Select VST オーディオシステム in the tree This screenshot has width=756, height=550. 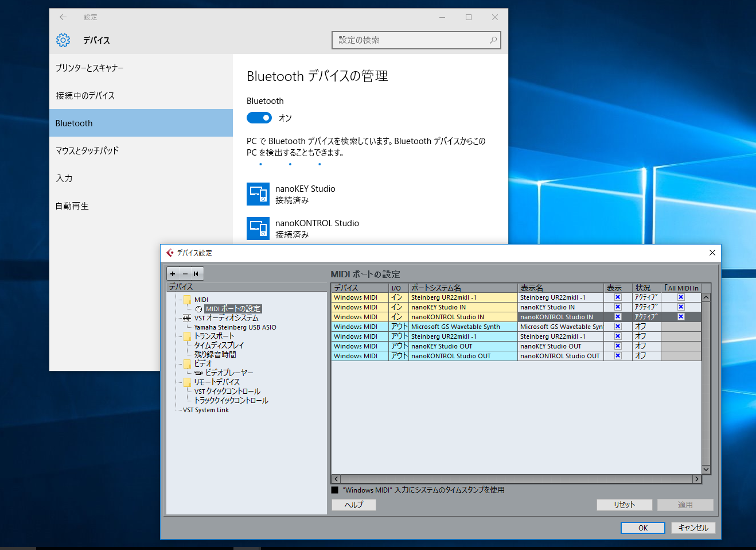point(226,318)
